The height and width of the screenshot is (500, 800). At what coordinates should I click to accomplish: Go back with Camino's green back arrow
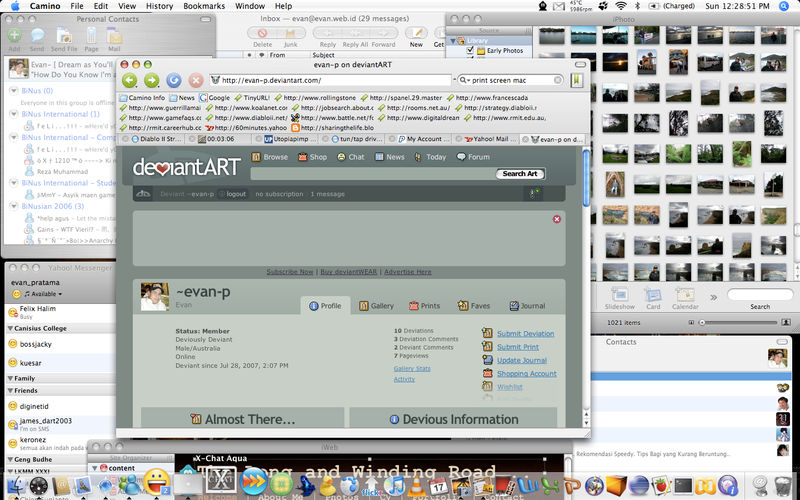tap(130, 80)
